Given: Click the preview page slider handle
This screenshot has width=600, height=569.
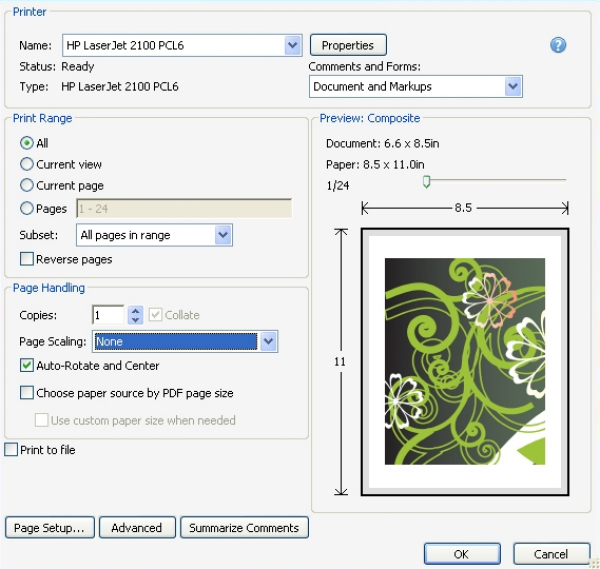Looking at the screenshot, I should click(426, 182).
